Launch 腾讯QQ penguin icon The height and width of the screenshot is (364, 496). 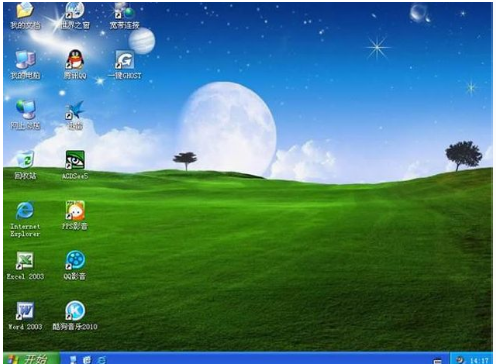[x=75, y=60]
